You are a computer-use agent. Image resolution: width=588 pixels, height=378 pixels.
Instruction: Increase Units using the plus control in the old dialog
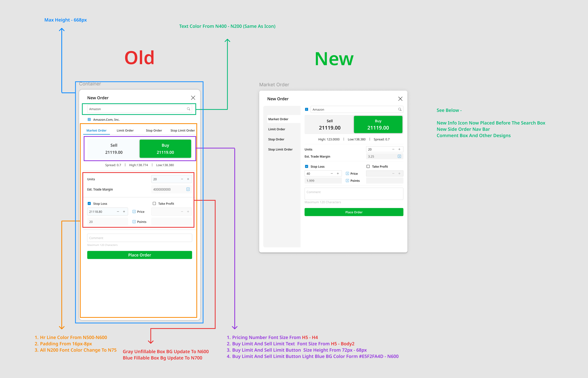coord(188,179)
